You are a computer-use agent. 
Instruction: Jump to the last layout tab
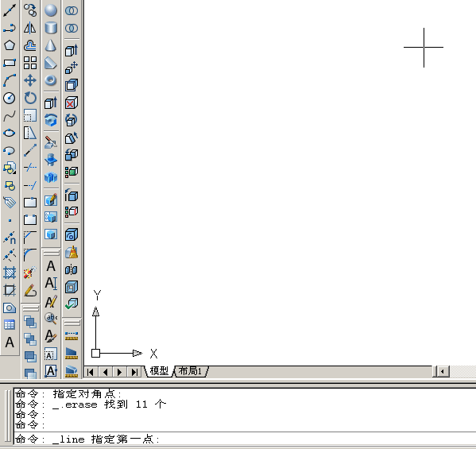[134, 372]
